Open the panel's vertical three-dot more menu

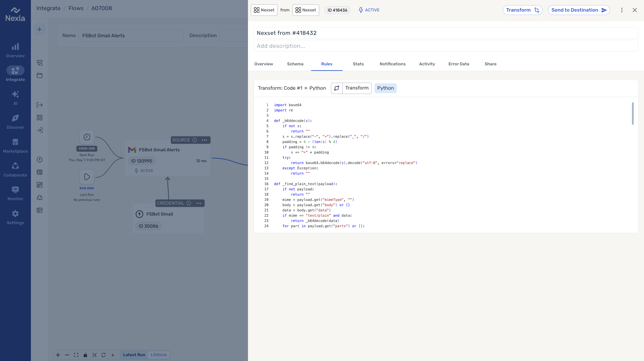622,10
